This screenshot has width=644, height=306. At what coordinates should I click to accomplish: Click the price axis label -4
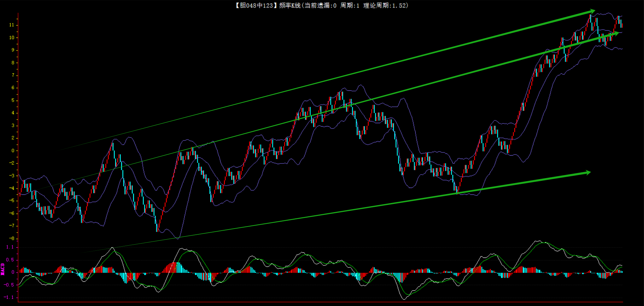coord(12,188)
